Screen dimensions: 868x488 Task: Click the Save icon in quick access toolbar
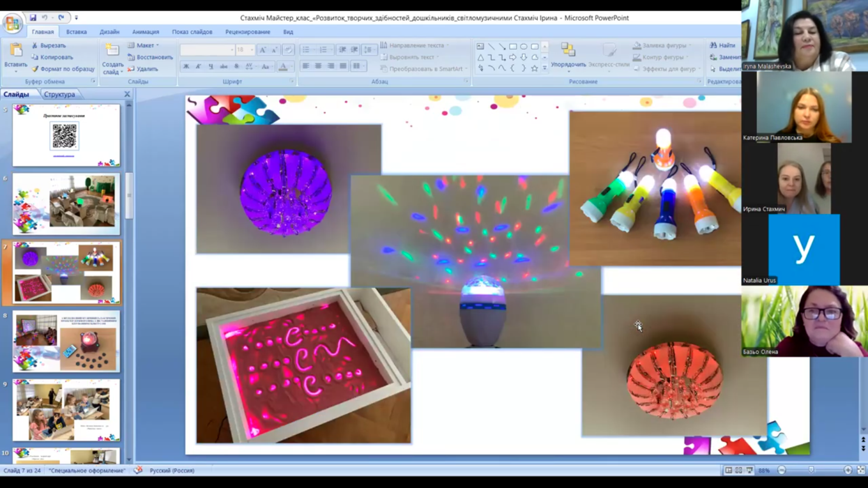coord(33,18)
